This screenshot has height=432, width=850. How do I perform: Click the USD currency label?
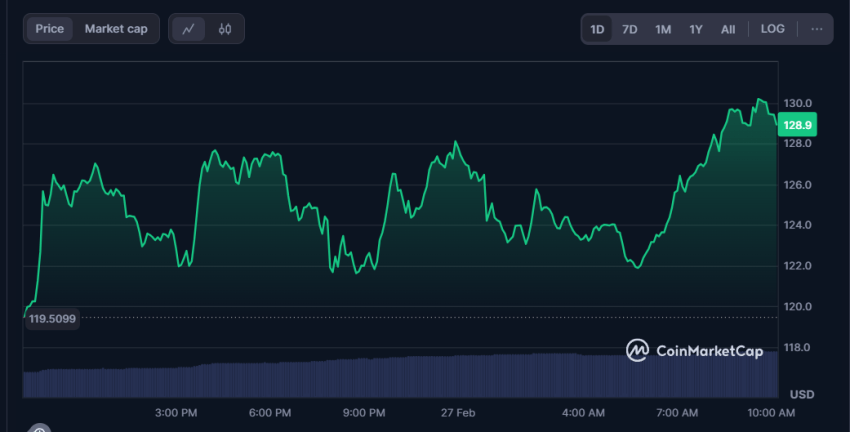coord(802,393)
